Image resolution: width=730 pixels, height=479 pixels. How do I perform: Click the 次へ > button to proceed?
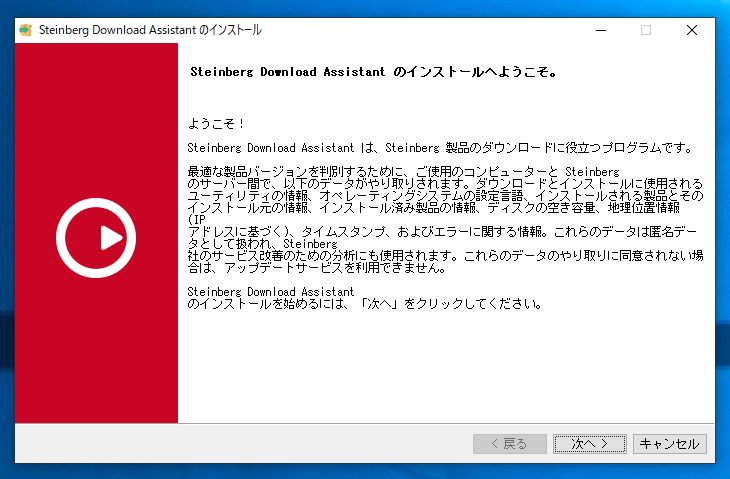pyautogui.click(x=589, y=444)
